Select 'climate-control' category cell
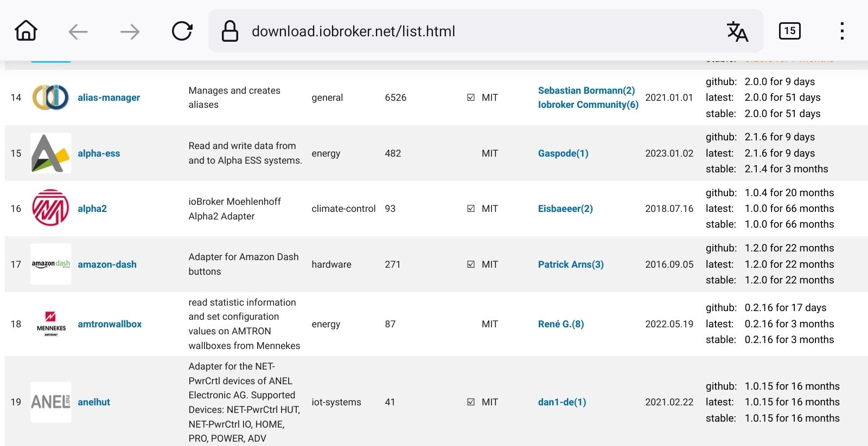 [x=343, y=209]
